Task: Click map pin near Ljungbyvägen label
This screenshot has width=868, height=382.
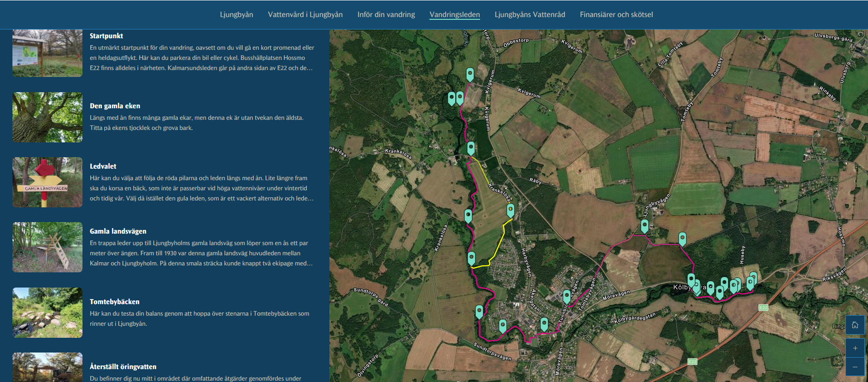Action: [x=645, y=225]
